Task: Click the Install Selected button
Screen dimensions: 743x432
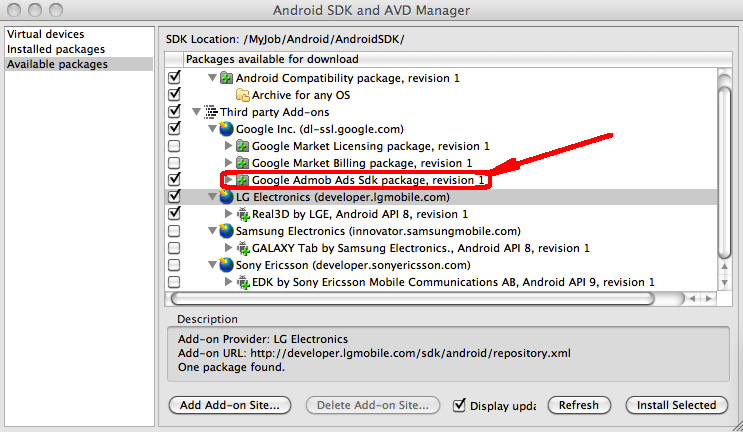Action: pos(675,405)
